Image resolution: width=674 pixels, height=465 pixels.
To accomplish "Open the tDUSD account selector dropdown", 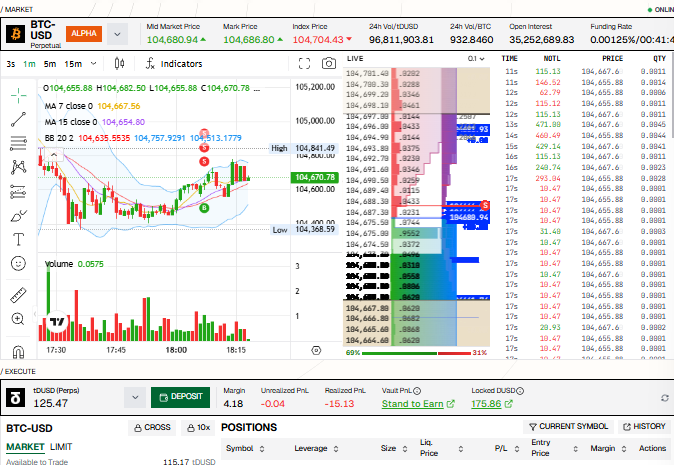I will [135, 397].
